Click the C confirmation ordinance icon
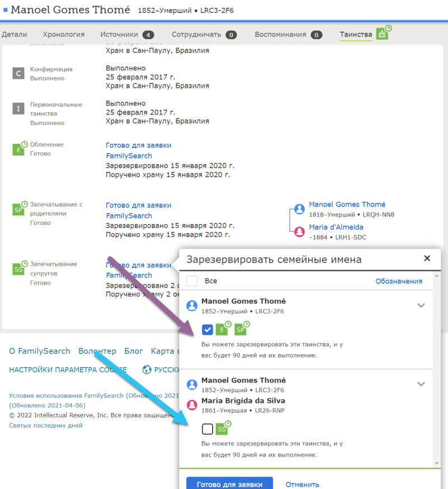 pyautogui.click(x=18, y=73)
